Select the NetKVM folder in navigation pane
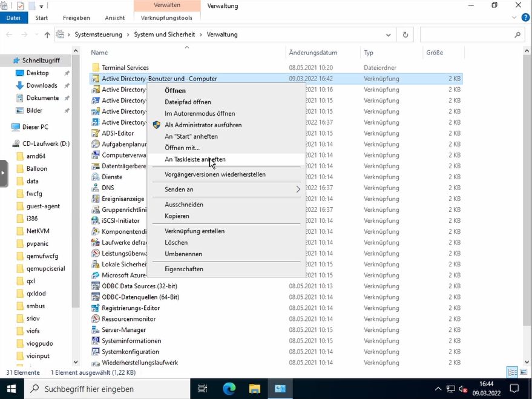This screenshot has width=532, height=399. coord(38,231)
